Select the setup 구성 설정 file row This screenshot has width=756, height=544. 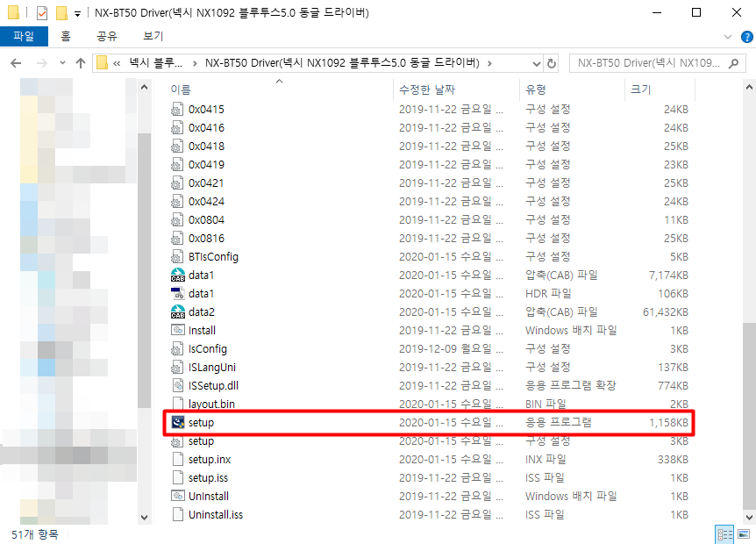coord(429,441)
